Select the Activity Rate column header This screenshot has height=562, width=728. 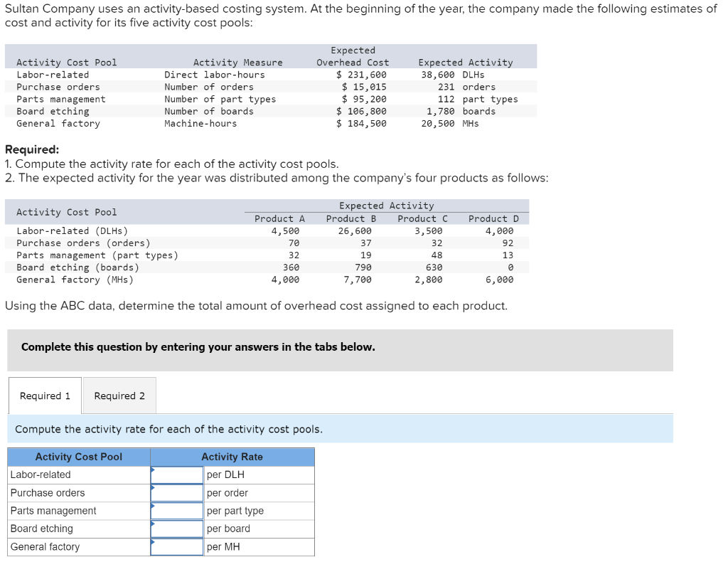(x=232, y=457)
